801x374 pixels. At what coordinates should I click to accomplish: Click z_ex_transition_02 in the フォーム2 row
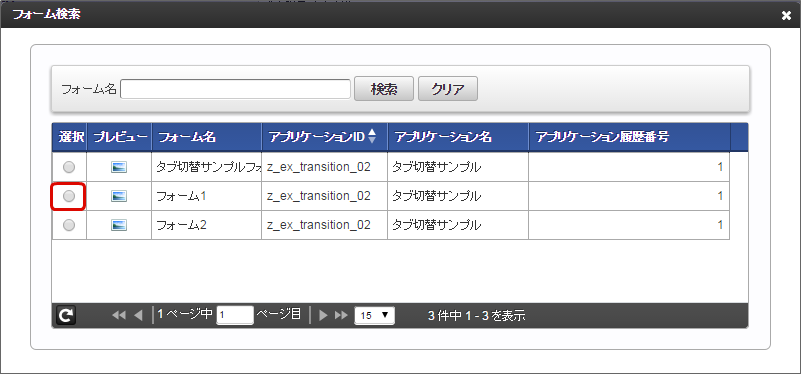pos(319,225)
